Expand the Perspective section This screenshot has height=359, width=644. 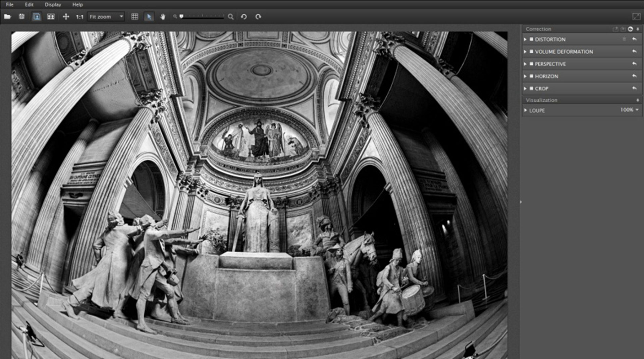pyautogui.click(x=525, y=64)
